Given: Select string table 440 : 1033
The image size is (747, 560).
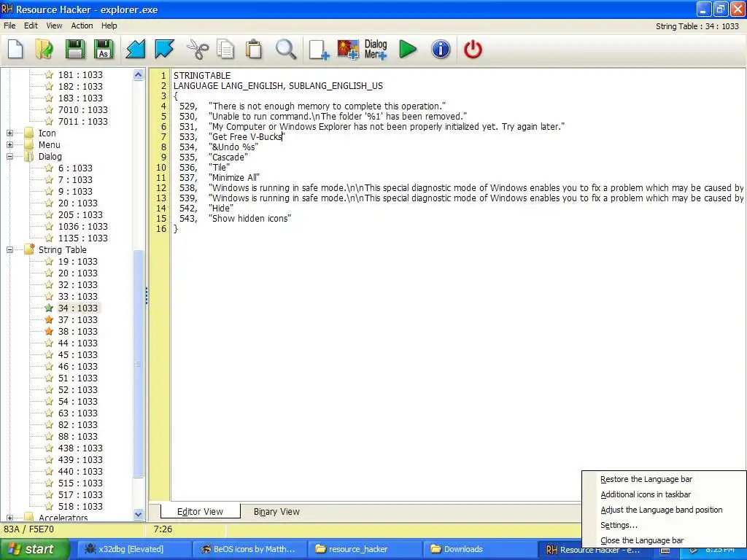Looking at the screenshot, I should point(80,472).
